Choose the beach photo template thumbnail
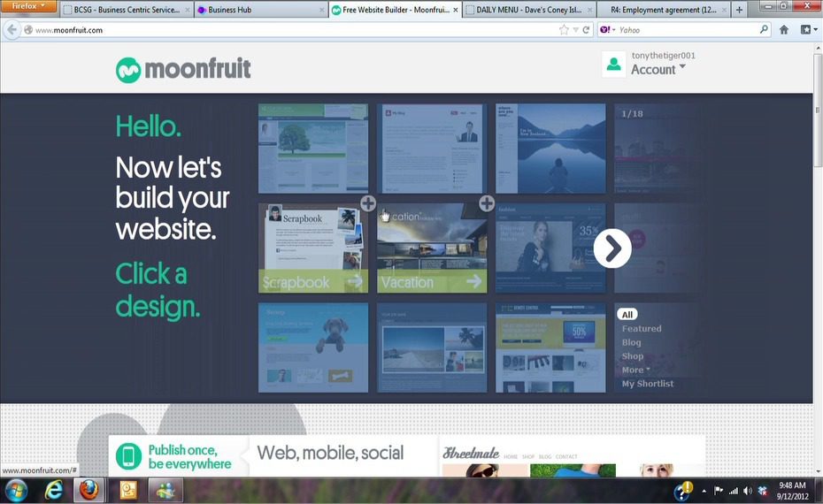 pos(432,347)
